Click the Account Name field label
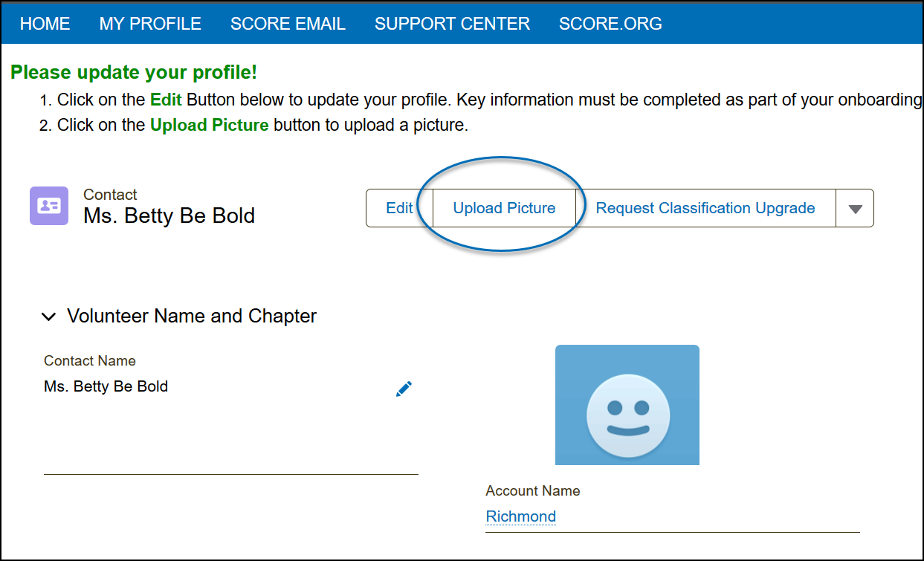This screenshot has width=924, height=561. point(532,490)
